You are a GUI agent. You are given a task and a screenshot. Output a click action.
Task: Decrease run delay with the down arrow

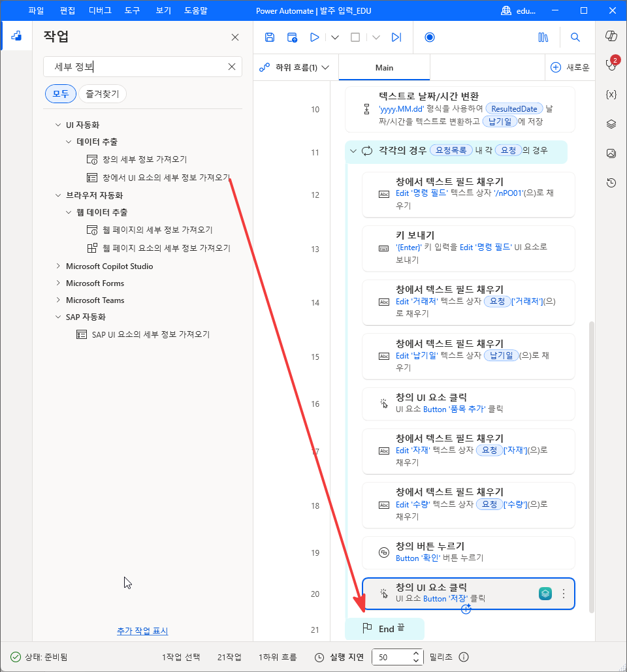pyautogui.click(x=416, y=660)
